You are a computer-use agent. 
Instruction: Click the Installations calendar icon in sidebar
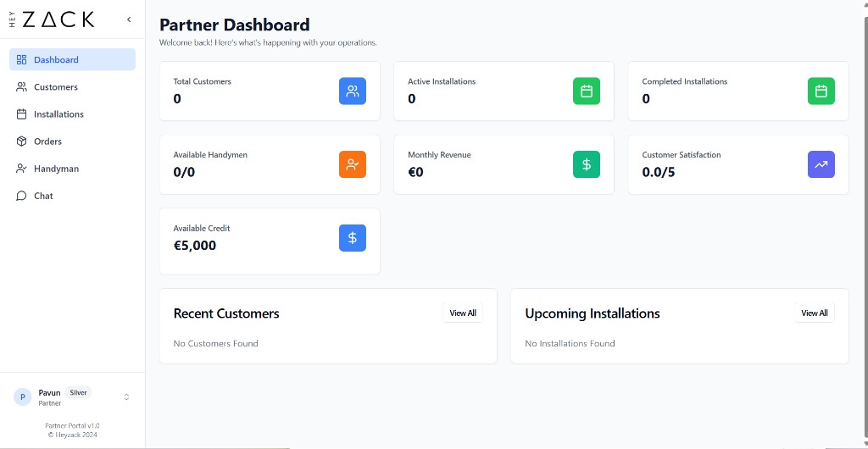coord(21,114)
